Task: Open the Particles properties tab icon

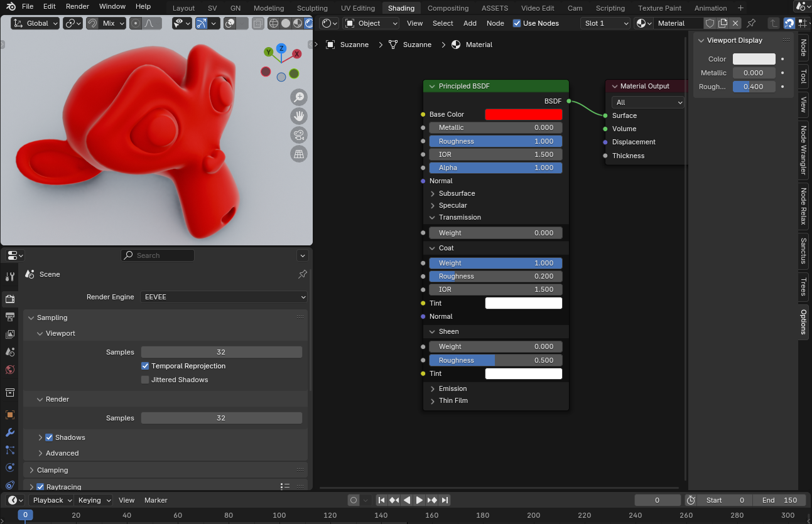Action: pyautogui.click(x=9, y=450)
